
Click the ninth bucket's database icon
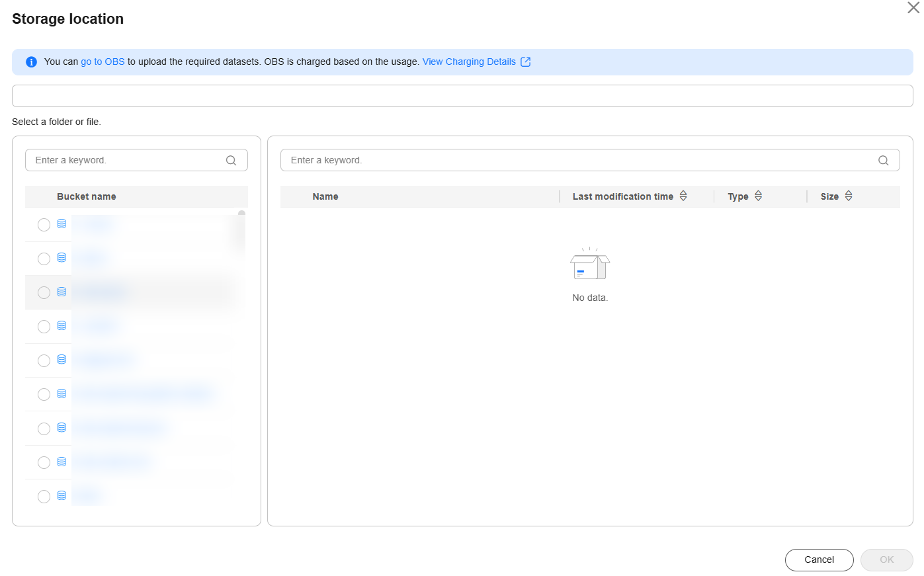click(x=62, y=496)
